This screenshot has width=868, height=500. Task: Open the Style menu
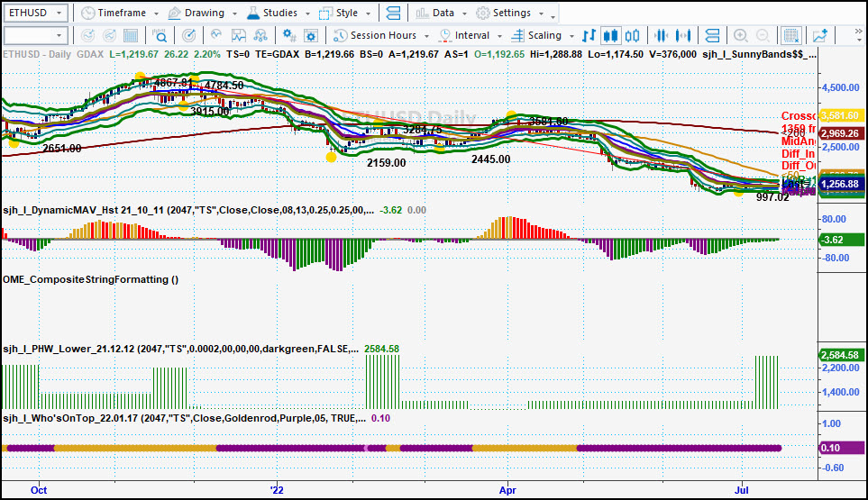(339, 13)
